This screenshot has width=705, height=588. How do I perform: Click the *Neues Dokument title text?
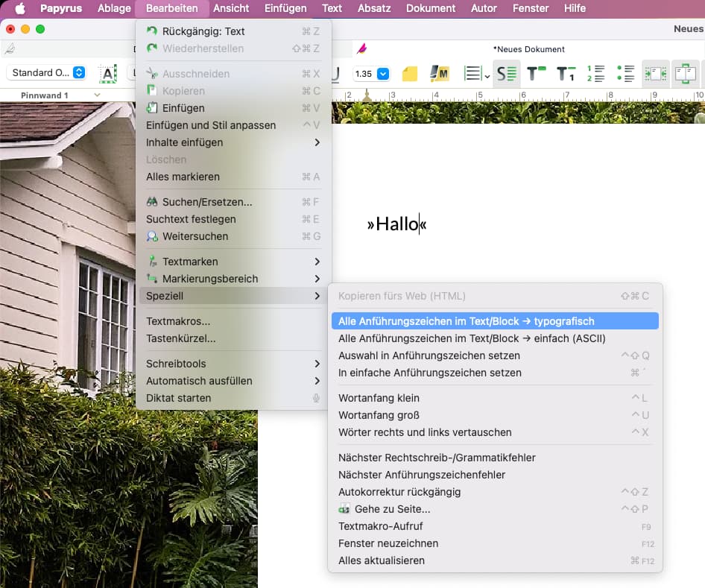pyautogui.click(x=529, y=49)
